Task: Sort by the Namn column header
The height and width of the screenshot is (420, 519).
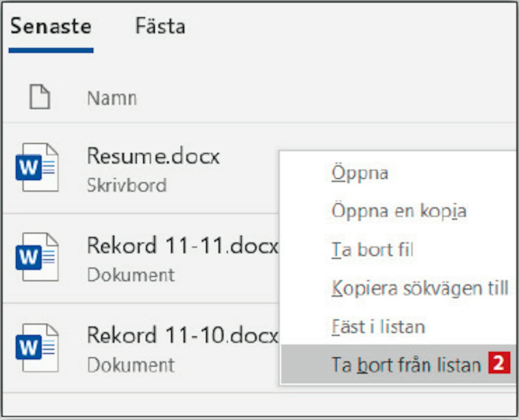Action: point(112,98)
